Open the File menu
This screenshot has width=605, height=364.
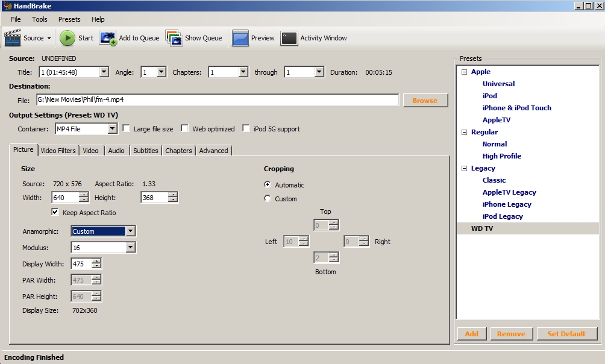[x=16, y=19]
